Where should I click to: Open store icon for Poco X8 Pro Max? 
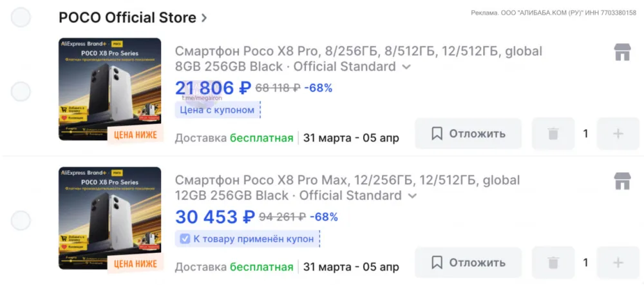622,181
